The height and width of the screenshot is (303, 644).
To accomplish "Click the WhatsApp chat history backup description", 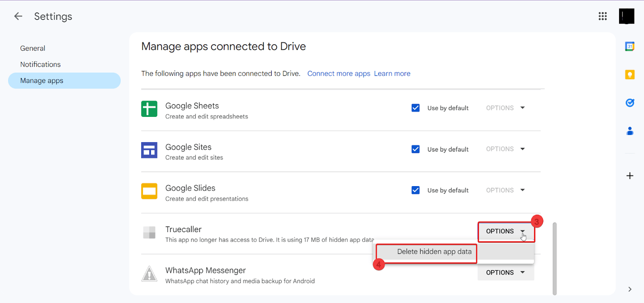I will click(240, 281).
